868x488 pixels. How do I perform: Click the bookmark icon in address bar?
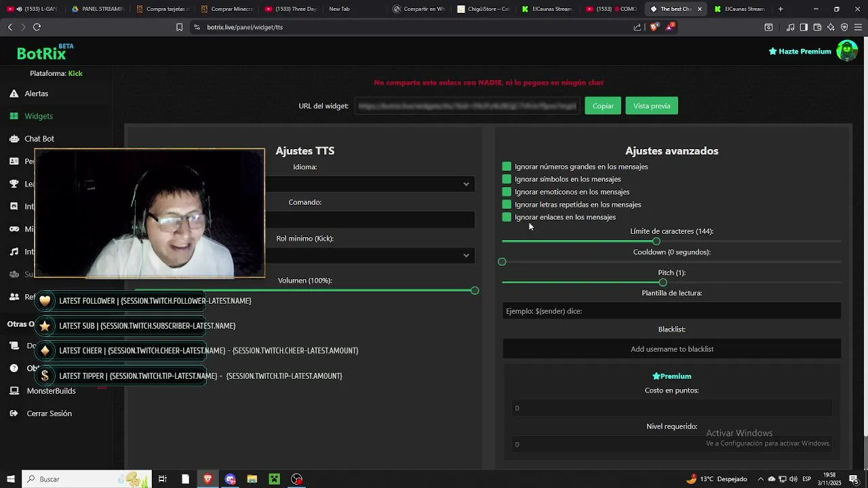179,27
